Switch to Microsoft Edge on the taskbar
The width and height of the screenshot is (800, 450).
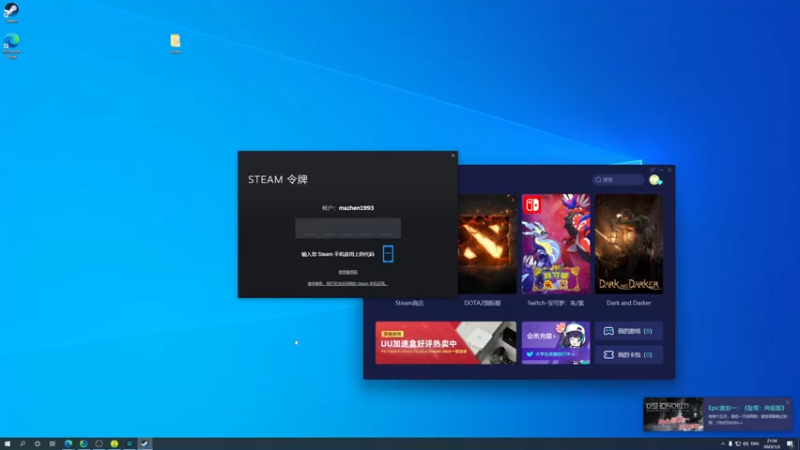[68, 444]
